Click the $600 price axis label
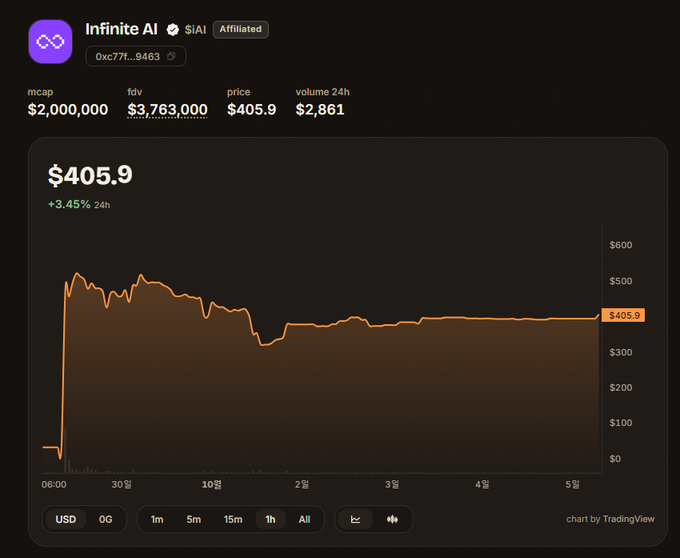The image size is (680, 558). [621, 245]
